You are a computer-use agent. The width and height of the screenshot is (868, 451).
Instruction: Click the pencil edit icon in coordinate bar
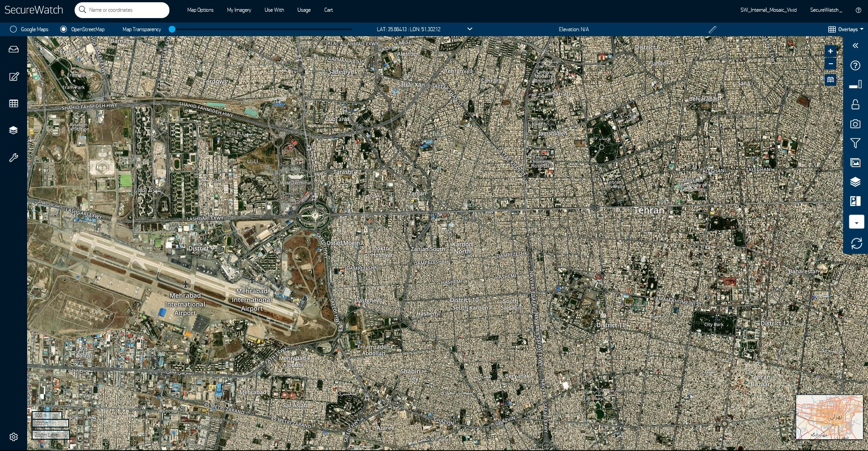coord(712,29)
